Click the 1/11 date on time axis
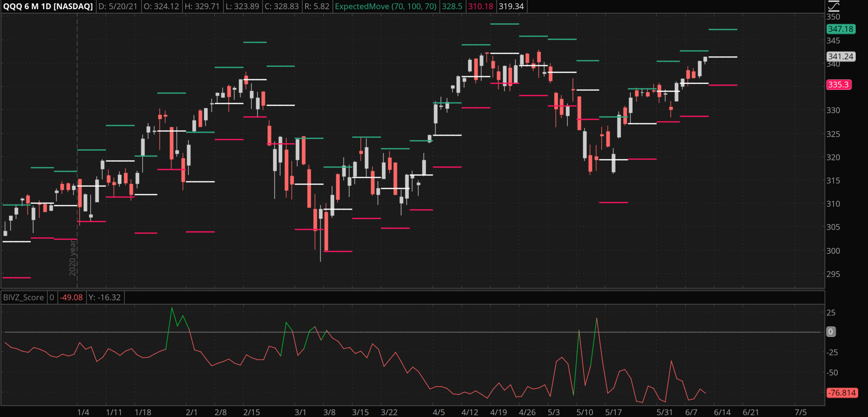The image size is (868, 417). 114,412
